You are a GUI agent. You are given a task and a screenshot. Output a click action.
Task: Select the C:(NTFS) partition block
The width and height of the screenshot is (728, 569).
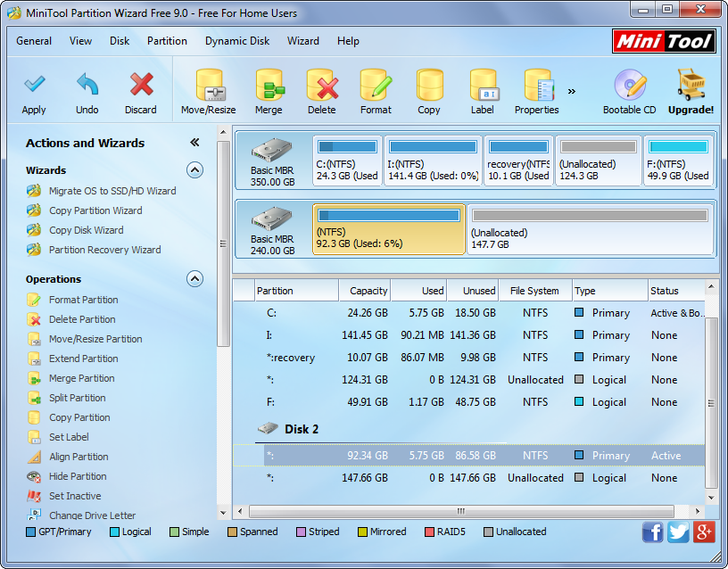347,161
